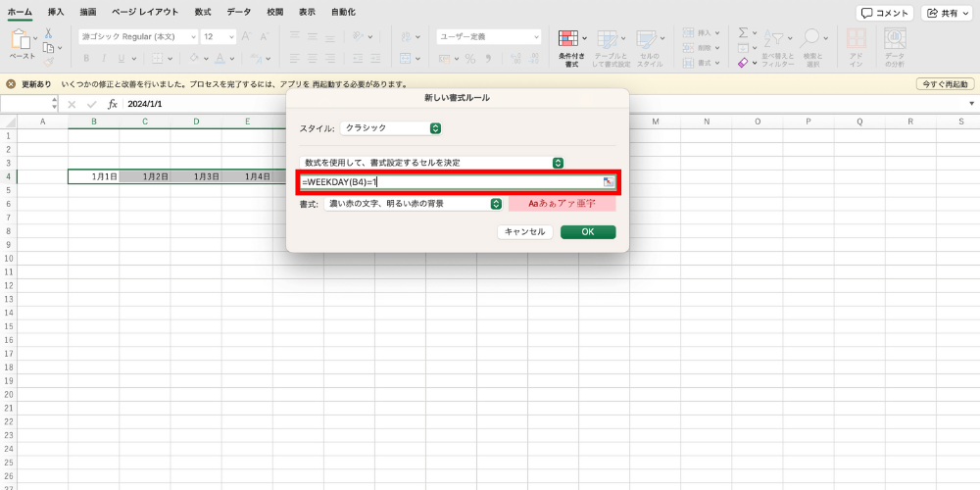Expand the formula bar with the chevron
Screen dimensions: 980x490
(971, 104)
